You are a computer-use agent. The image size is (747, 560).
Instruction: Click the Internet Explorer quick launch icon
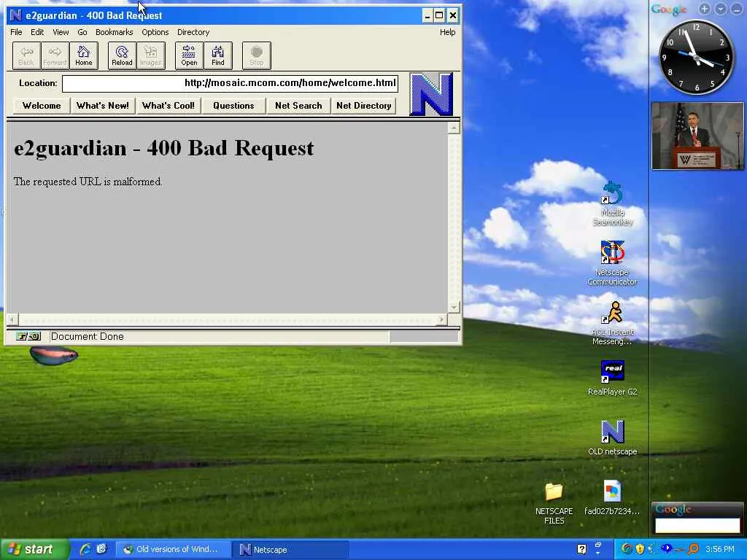pos(86,549)
